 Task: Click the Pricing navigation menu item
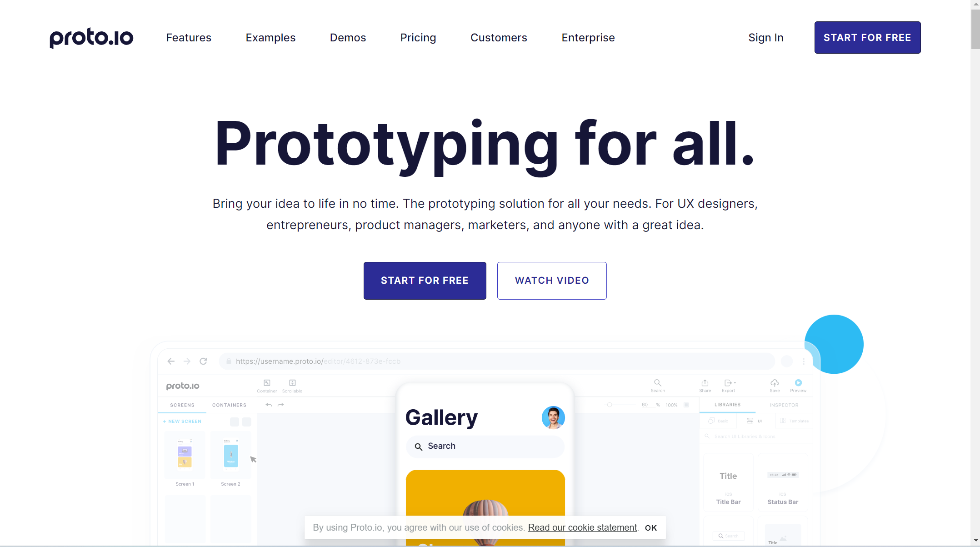coord(418,37)
